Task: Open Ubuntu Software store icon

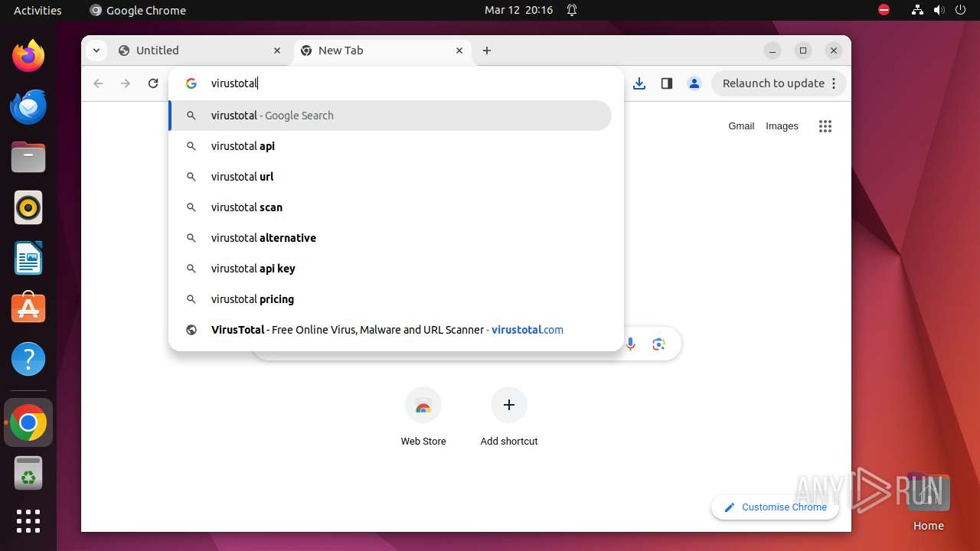Action: 28,308
